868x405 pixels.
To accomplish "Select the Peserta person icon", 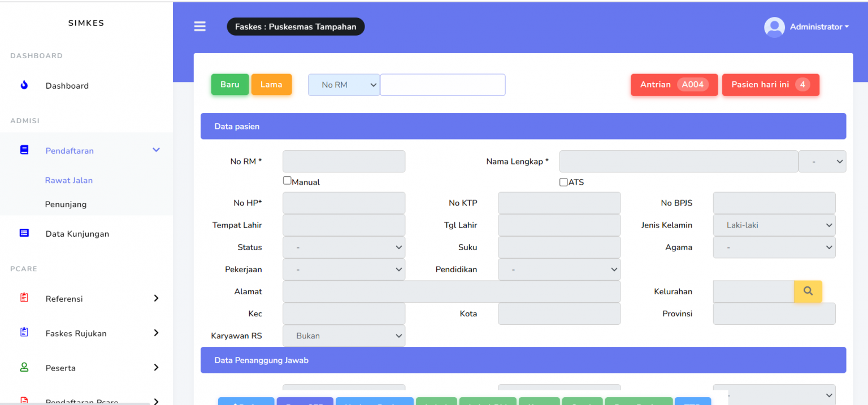I will click(23, 367).
